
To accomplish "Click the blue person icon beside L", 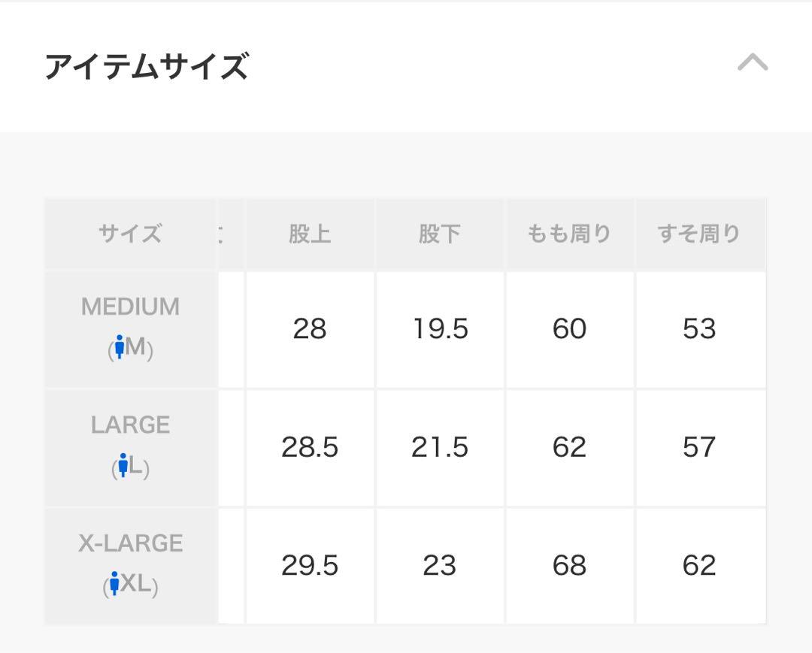I will point(123,465).
